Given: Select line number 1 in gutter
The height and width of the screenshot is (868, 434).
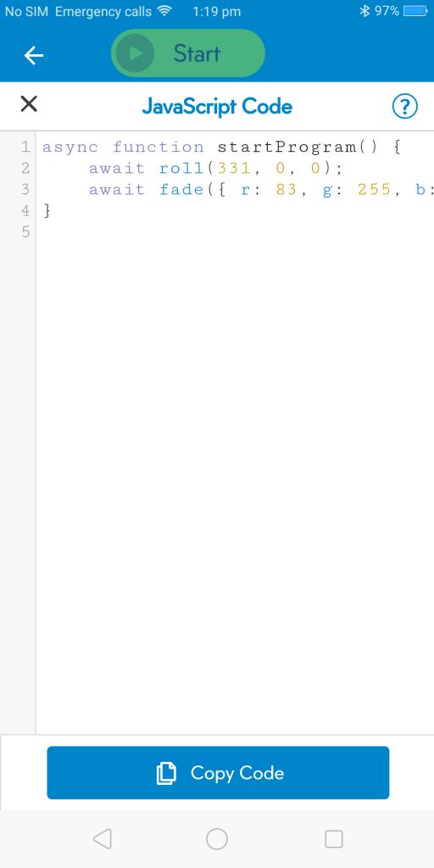Looking at the screenshot, I should (25, 147).
